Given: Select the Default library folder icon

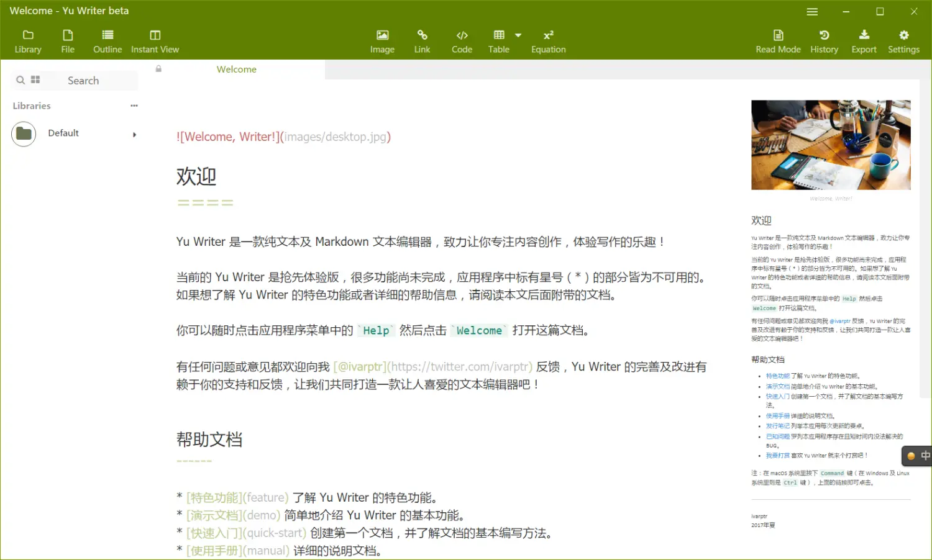Looking at the screenshot, I should tap(24, 133).
